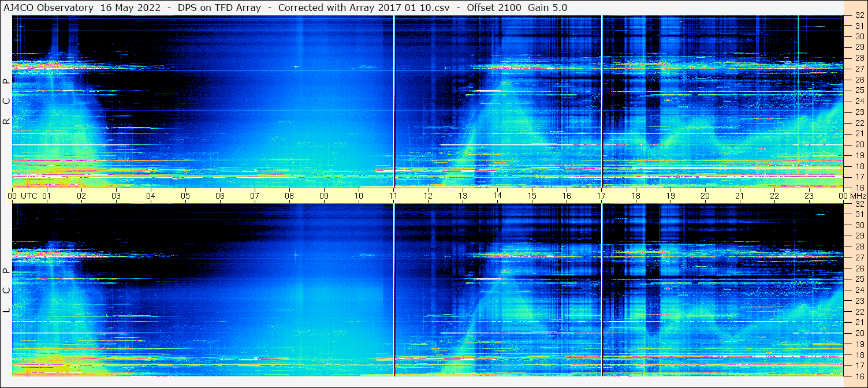868x388 pixels.
Task: Click the UTC label on the time axis
Action: (x=29, y=196)
